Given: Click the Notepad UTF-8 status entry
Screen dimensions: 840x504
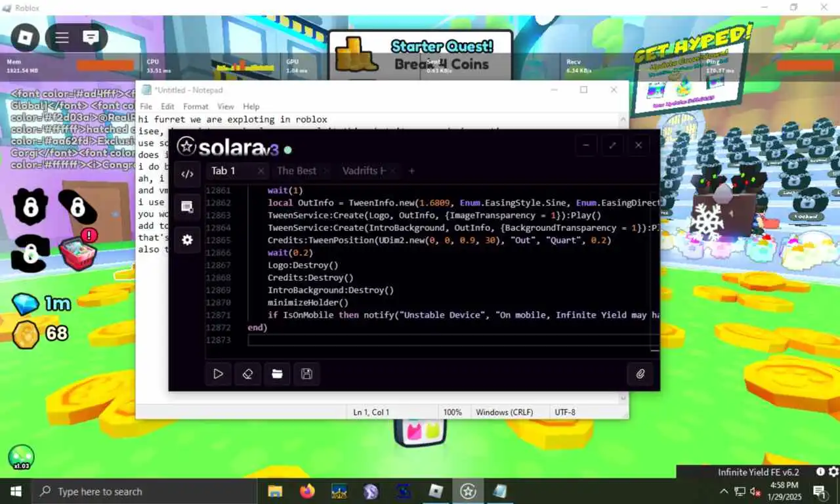Looking at the screenshot, I should [565, 412].
